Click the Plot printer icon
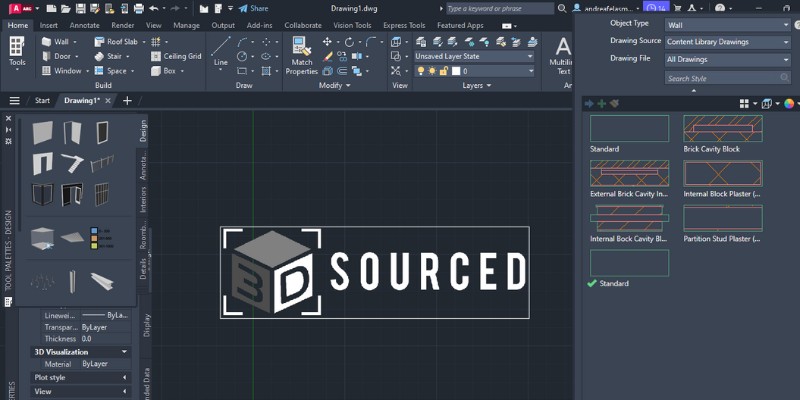800x400 pixels. point(139,8)
